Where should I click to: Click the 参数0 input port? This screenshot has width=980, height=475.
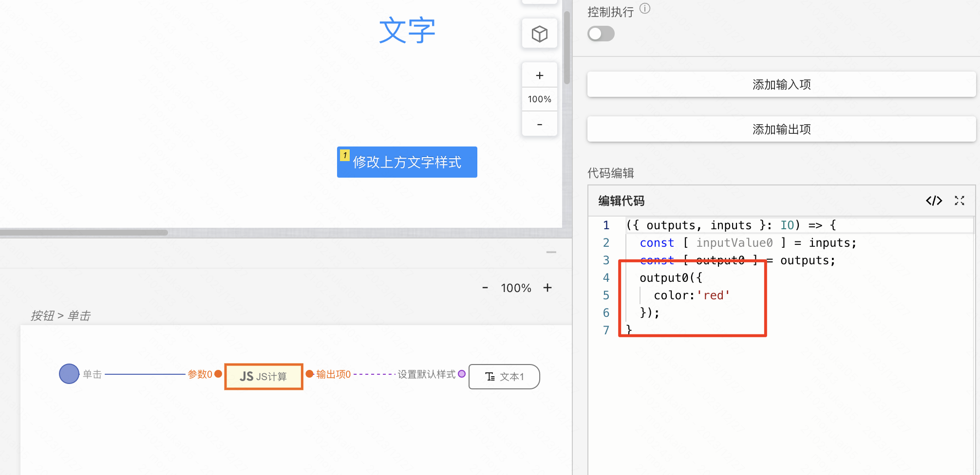(218, 374)
